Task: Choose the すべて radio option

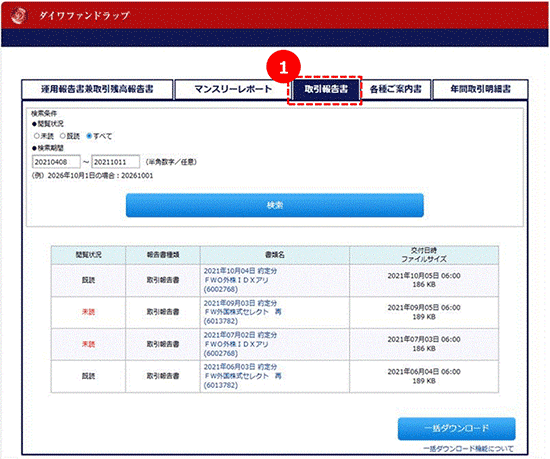Action: point(89,136)
